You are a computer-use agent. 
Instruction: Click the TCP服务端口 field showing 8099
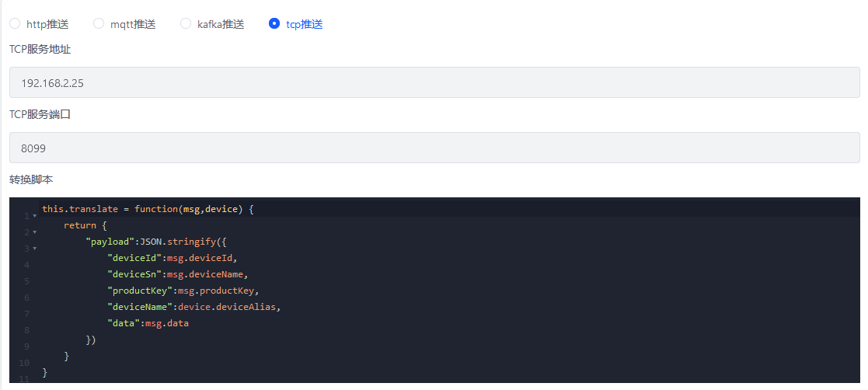pos(434,148)
